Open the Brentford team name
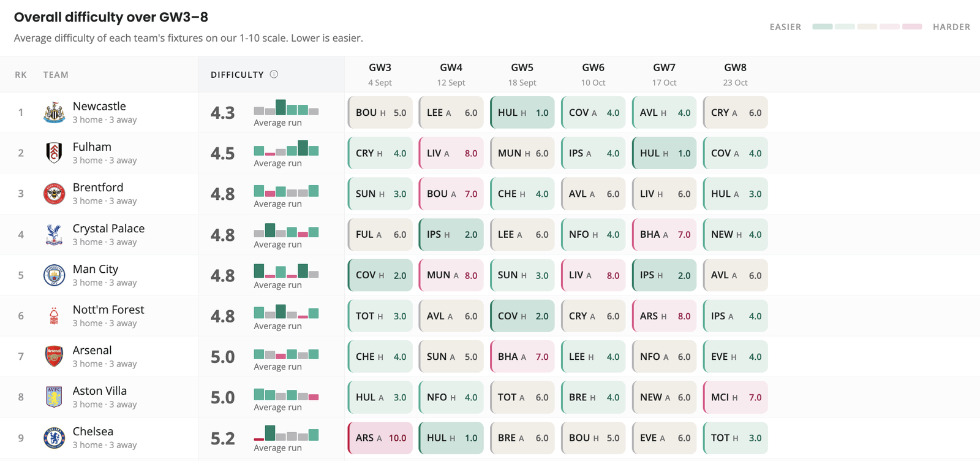 pos(98,187)
